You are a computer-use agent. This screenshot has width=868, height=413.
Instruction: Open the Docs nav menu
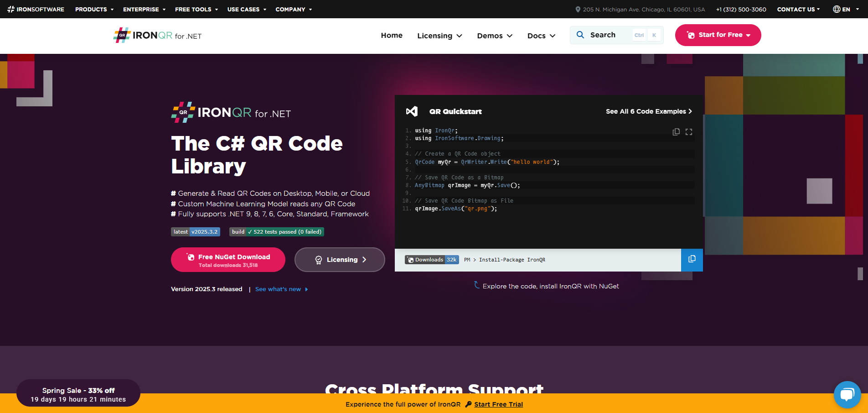tap(541, 36)
